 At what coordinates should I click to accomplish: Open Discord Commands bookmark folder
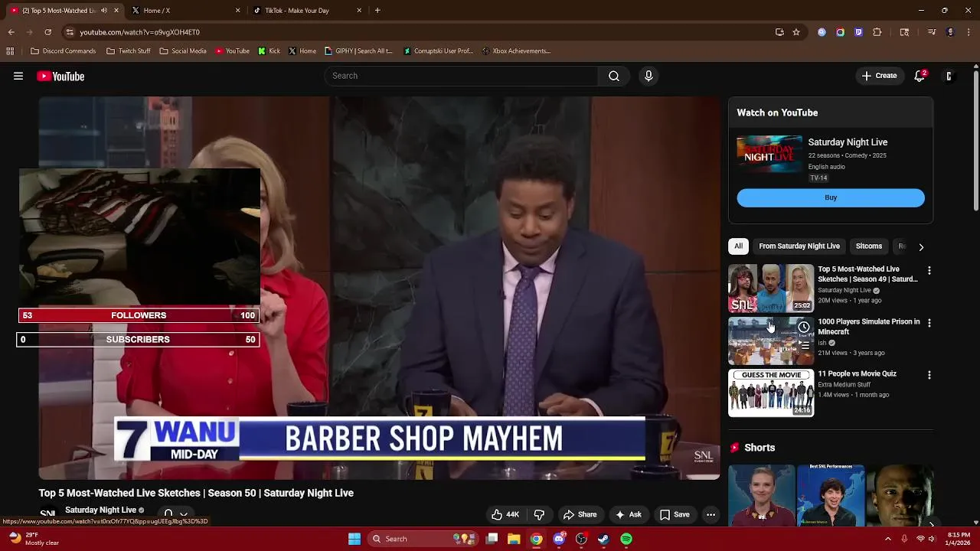[x=64, y=51]
